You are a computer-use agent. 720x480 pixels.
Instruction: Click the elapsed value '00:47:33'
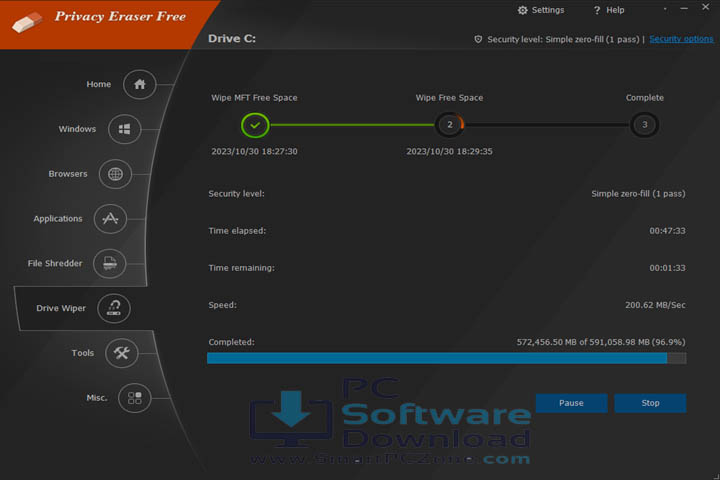click(x=667, y=231)
